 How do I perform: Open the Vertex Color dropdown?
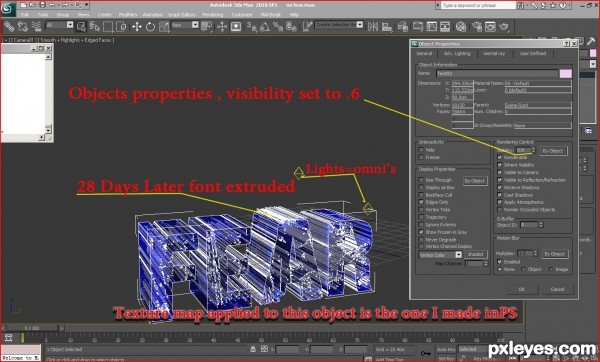point(458,255)
